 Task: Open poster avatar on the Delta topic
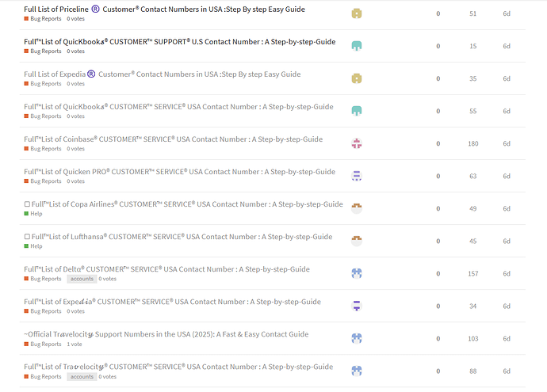357,273
